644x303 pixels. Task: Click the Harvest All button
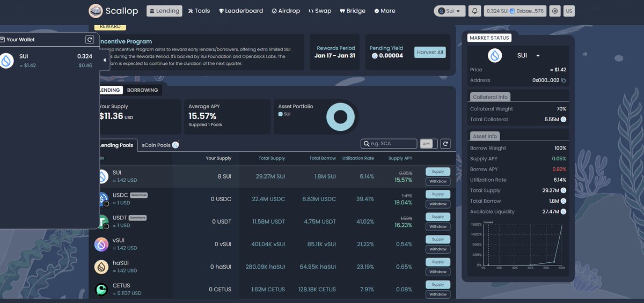coord(430,52)
